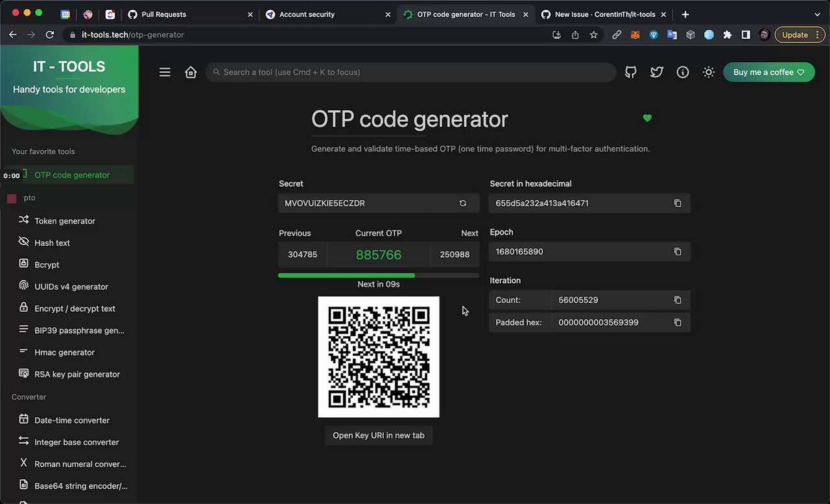
Task: Copy the Padded hex value
Action: coord(678,322)
